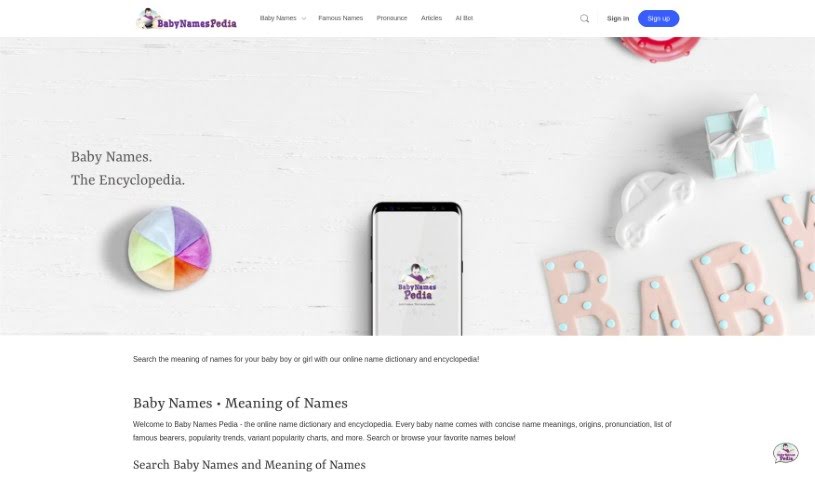Click 'Baby Names. The Encyclopedia.' hero text
The width and height of the screenshot is (815, 480).
(128, 168)
